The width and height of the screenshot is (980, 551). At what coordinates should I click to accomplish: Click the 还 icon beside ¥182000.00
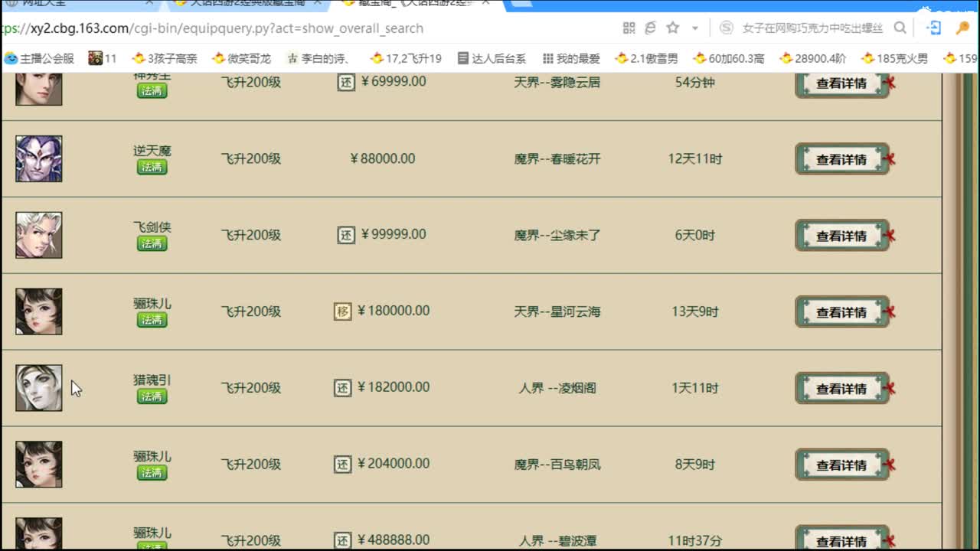(x=342, y=388)
